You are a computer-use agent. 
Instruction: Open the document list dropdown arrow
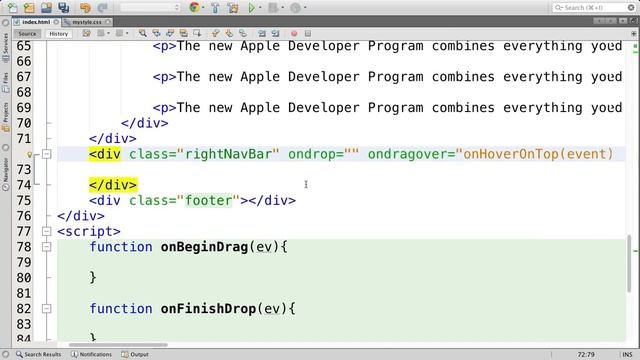(623, 21)
